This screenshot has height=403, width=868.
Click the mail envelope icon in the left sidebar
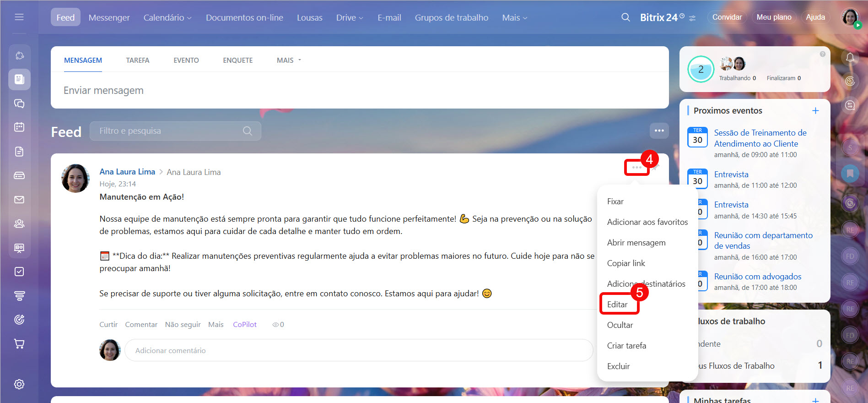click(19, 200)
